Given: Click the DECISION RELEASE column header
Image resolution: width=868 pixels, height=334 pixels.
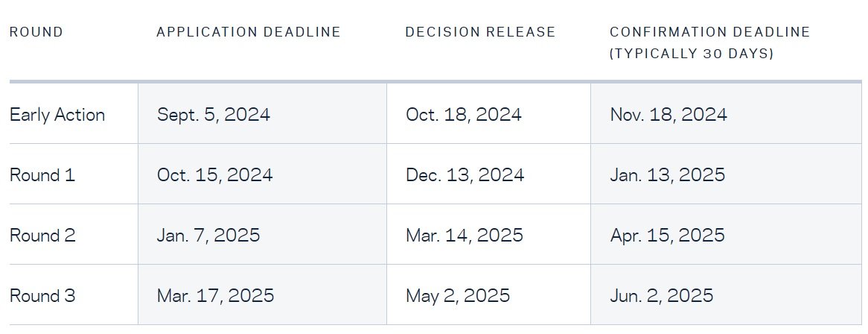Looking at the screenshot, I should tap(480, 32).
